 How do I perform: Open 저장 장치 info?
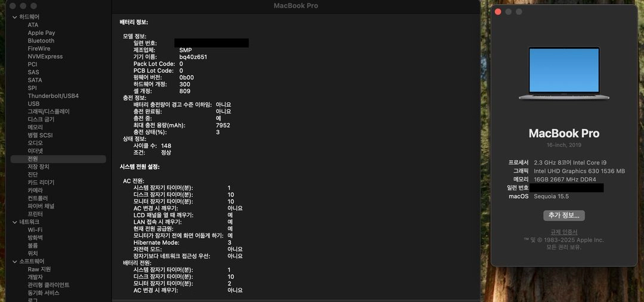tap(38, 167)
